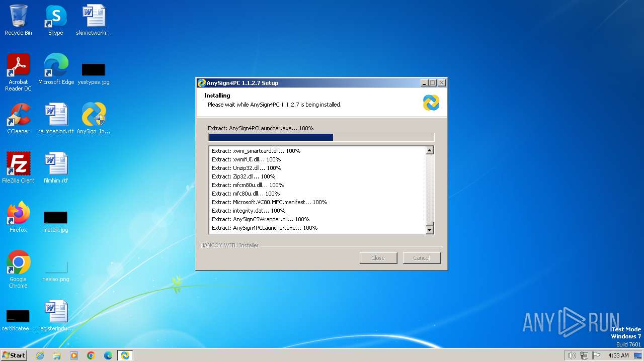The height and width of the screenshot is (362, 644).
Task: Open Chrome from the taskbar
Action: (x=91, y=355)
